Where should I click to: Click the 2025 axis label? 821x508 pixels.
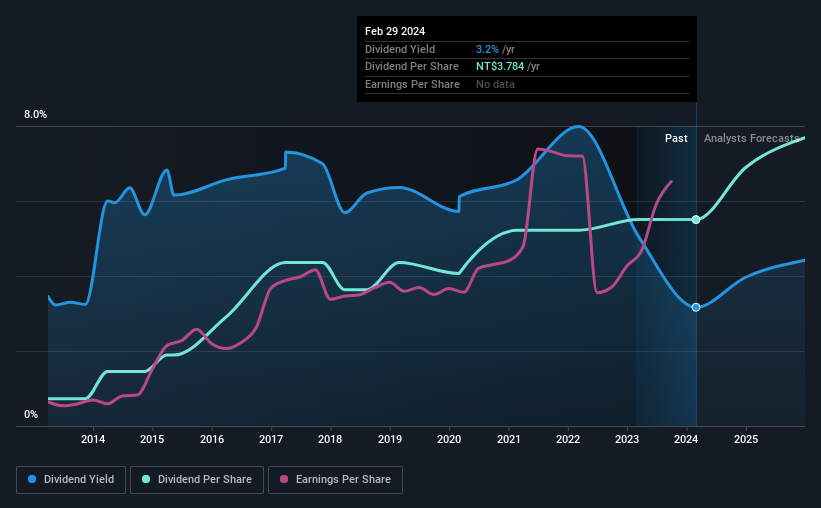(746, 439)
